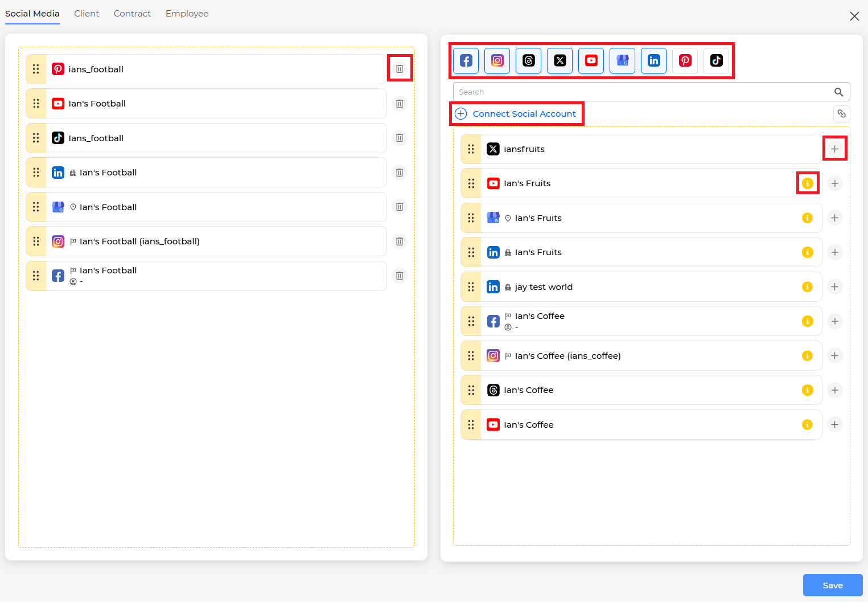Close the dialog with the X
868x602 pixels.
[x=854, y=17]
